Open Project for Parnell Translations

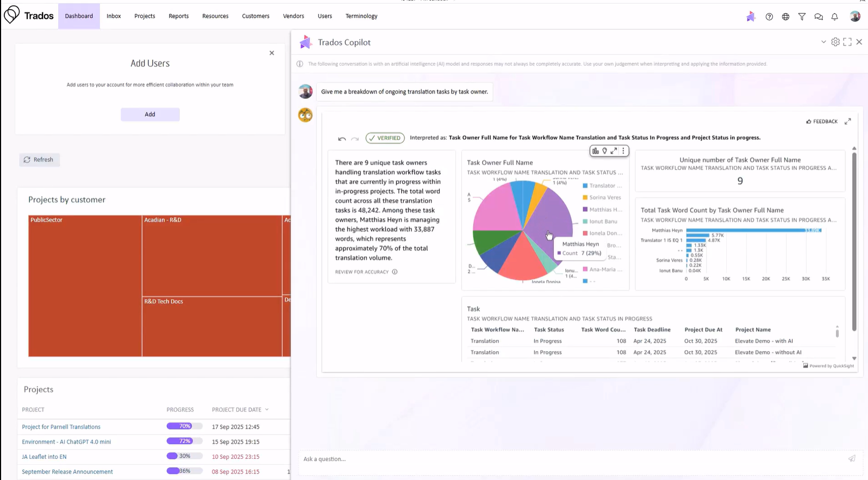(61, 427)
